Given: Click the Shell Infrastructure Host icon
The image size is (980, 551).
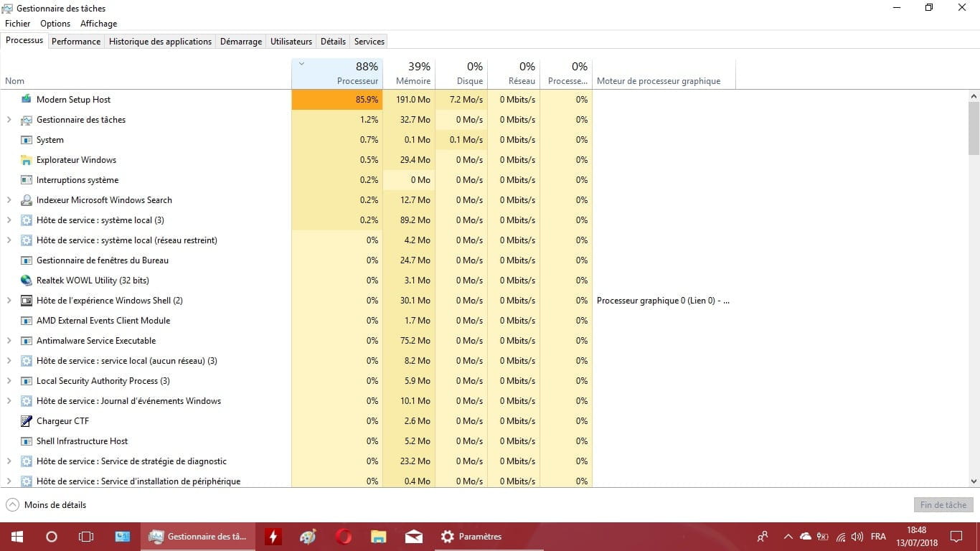Looking at the screenshot, I should (27, 441).
